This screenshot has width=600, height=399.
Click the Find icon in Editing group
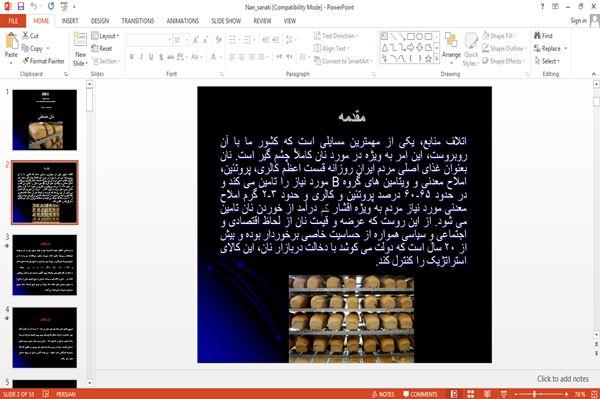click(x=538, y=36)
